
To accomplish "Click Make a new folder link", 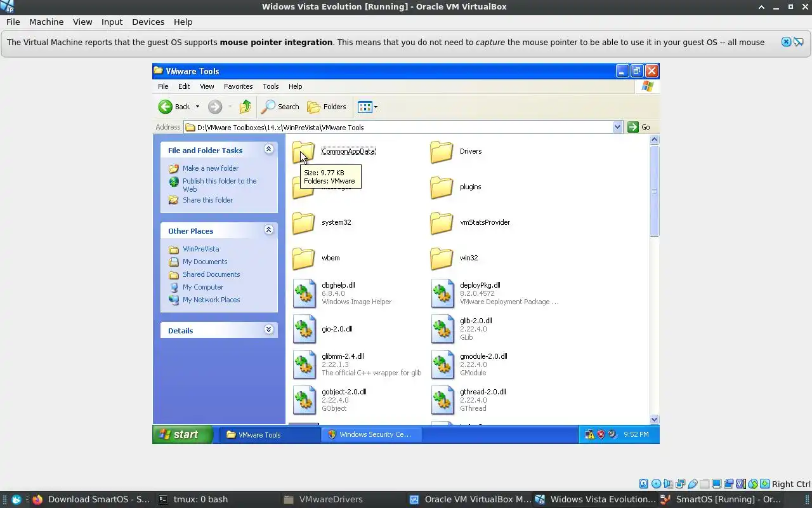I will click(x=211, y=168).
